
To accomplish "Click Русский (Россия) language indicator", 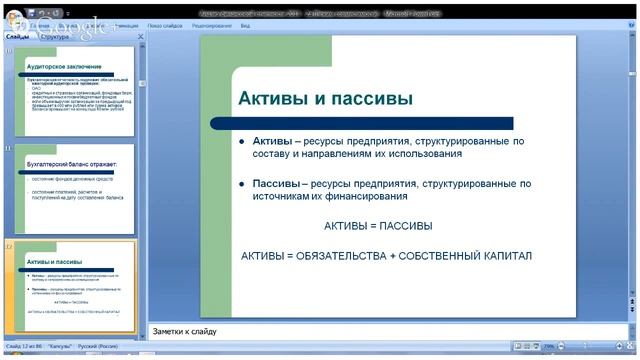I will pos(98,347).
